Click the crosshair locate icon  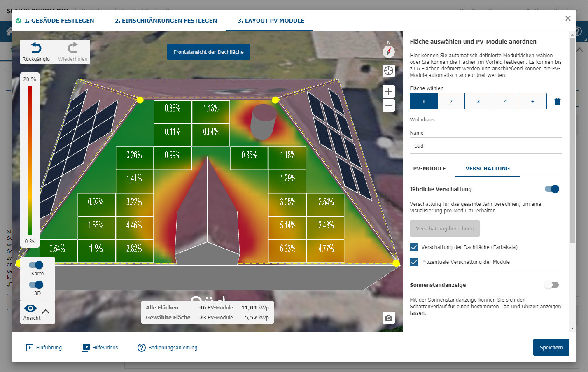click(388, 71)
